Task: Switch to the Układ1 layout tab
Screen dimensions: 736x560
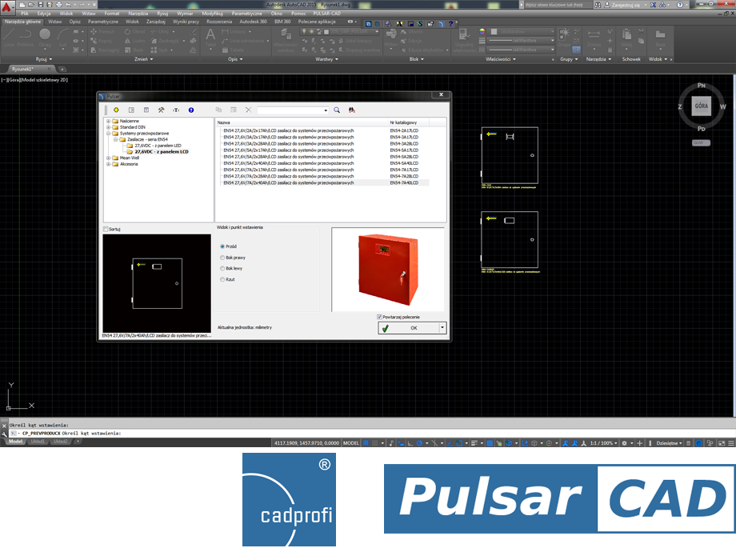Action: [38, 442]
